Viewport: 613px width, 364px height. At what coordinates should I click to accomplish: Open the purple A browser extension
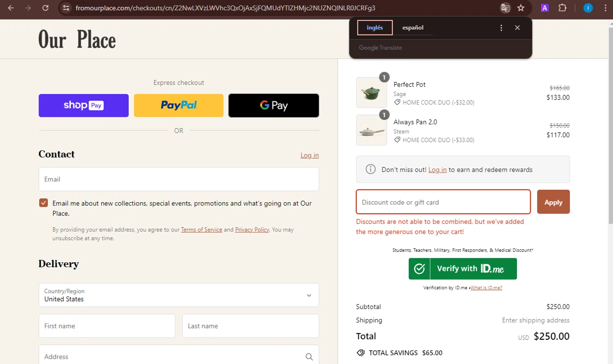tap(544, 8)
